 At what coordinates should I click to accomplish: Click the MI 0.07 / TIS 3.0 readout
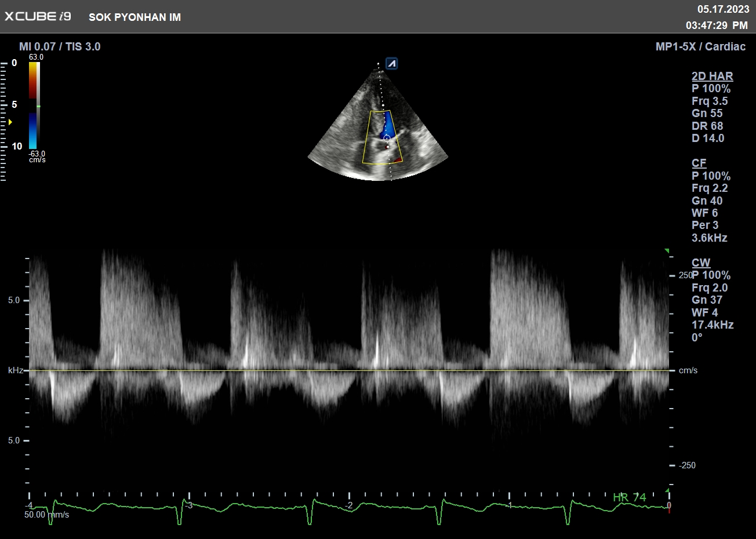click(x=60, y=46)
